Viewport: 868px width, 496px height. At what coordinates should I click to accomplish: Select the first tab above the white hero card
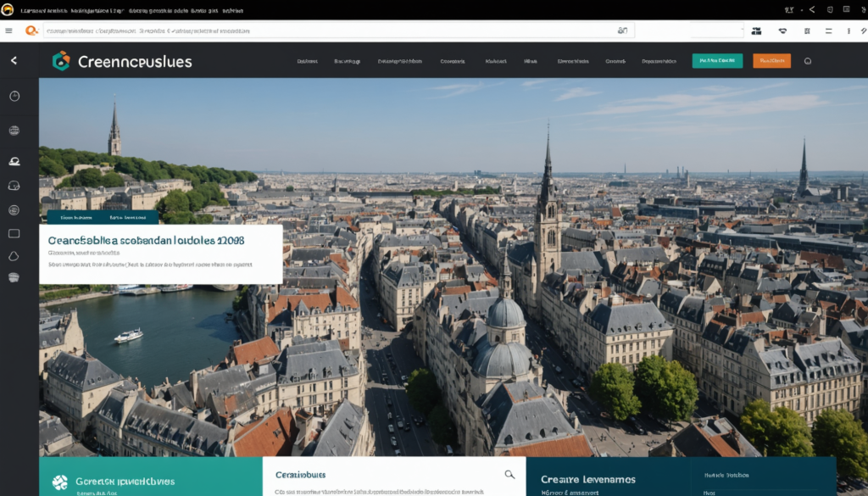(75, 218)
